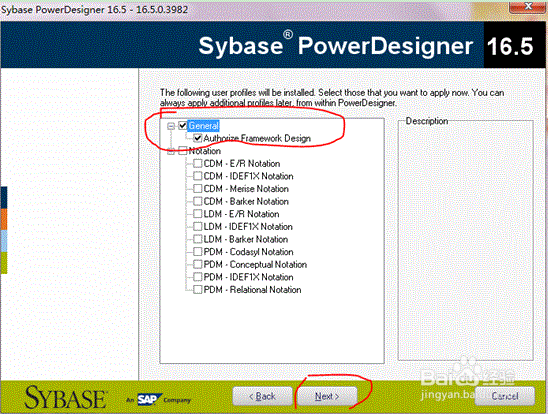This screenshot has height=414, width=548.
Task: Proceed with the Next button
Action: click(x=327, y=396)
